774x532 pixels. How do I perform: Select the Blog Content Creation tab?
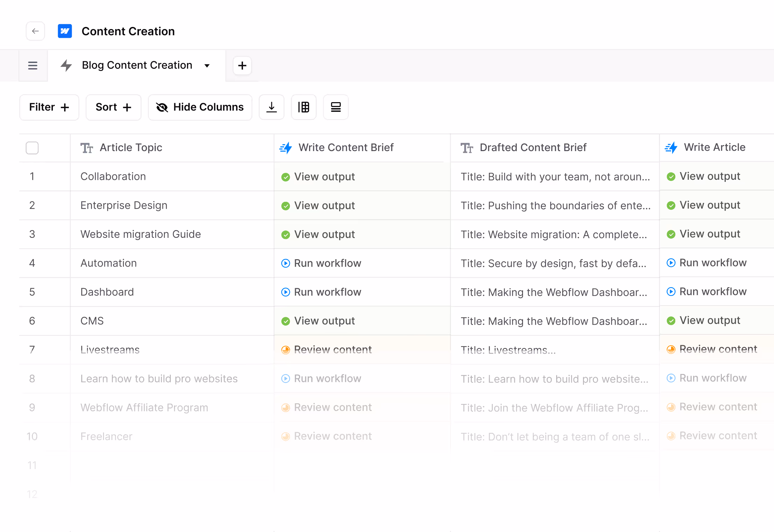coord(137,65)
